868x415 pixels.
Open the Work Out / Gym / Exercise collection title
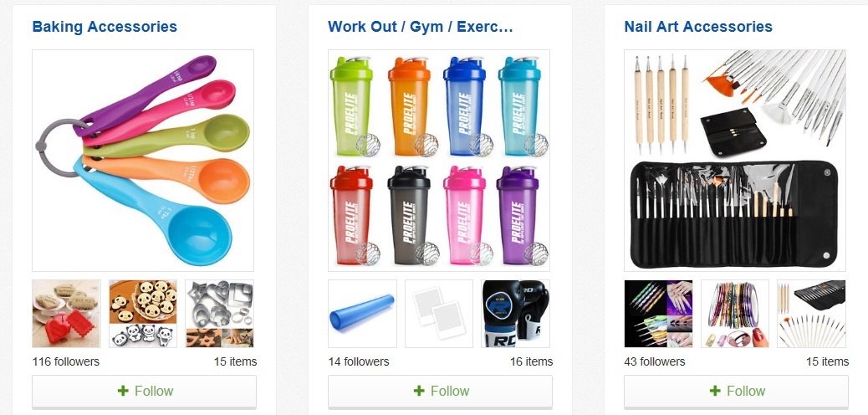[421, 27]
